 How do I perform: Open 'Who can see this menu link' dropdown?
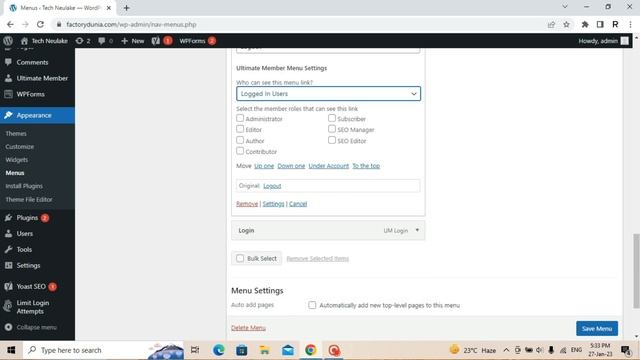pos(328,93)
